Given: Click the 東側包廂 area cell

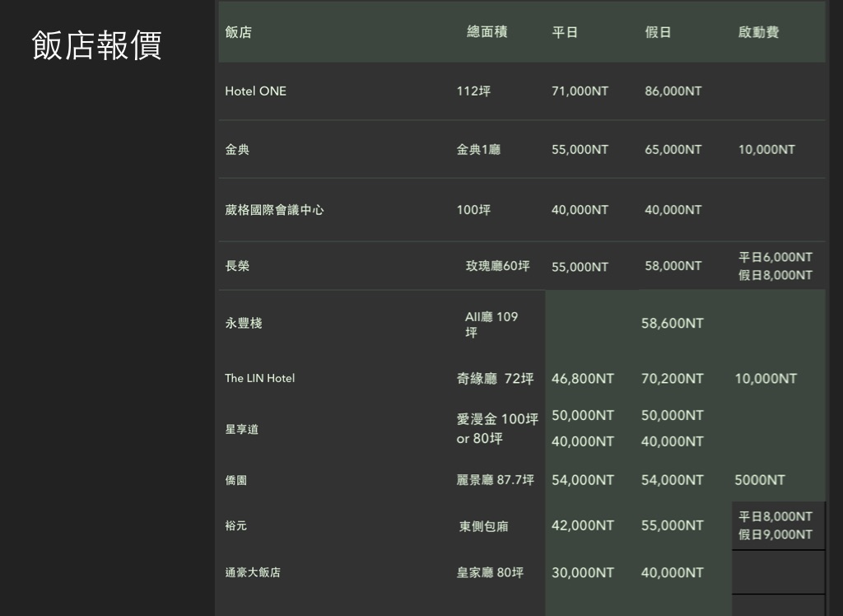Looking at the screenshot, I should point(484,526).
